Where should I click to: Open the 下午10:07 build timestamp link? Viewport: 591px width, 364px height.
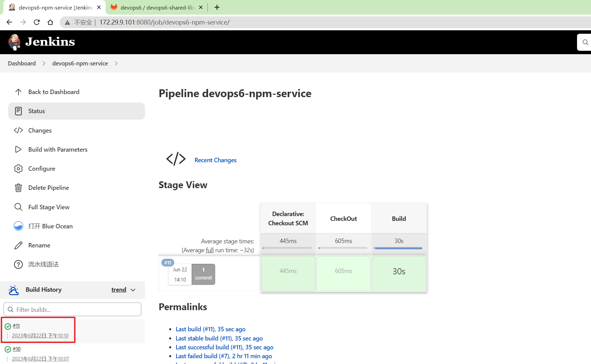(41, 359)
